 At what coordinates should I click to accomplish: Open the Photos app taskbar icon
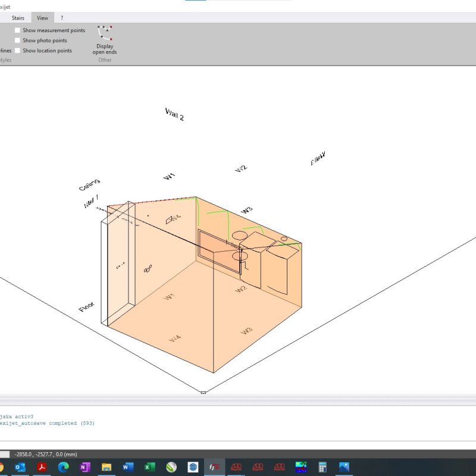(344, 467)
